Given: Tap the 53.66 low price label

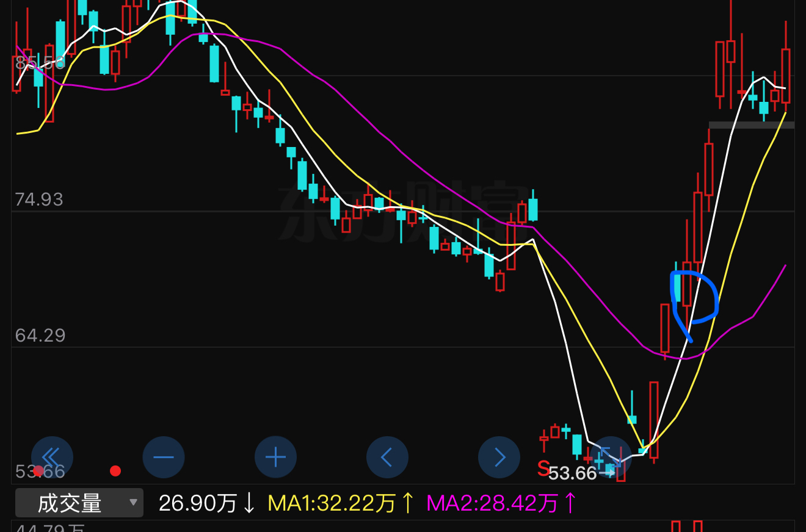Looking at the screenshot, I should pyautogui.click(x=572, y=473).
